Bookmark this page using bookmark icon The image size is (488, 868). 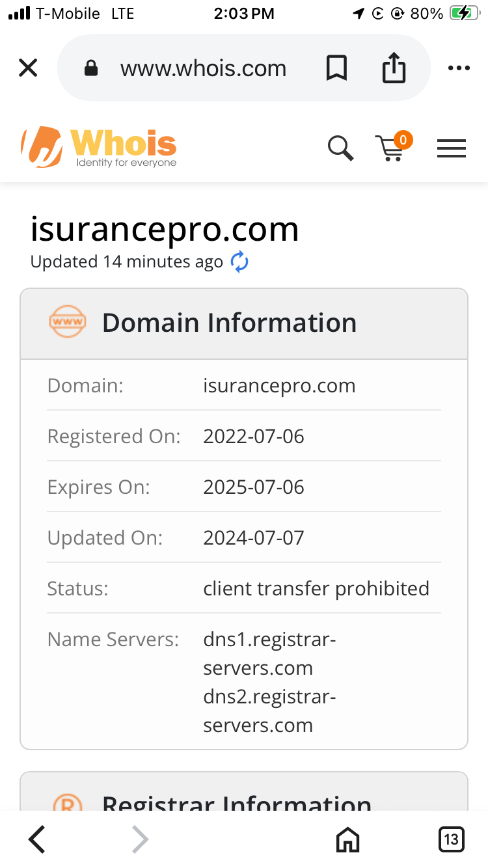pyautogui.click(x=336, y=68)
